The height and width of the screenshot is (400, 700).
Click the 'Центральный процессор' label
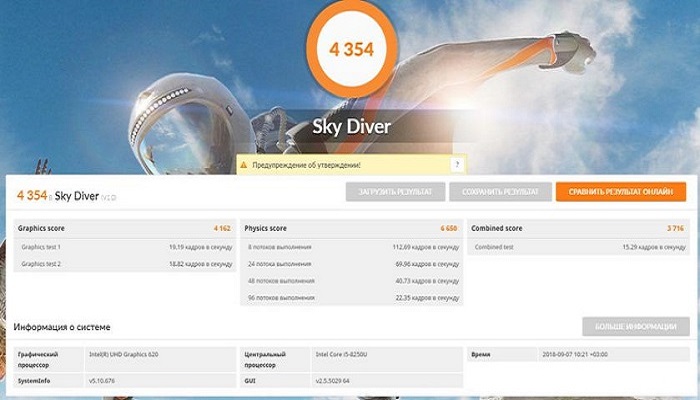(265, 359)
